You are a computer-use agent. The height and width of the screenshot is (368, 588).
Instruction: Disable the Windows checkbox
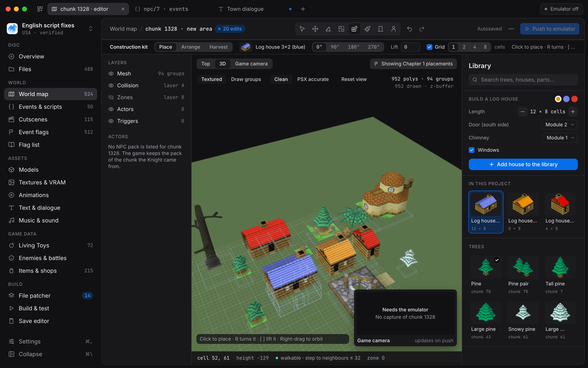point(472,150)
